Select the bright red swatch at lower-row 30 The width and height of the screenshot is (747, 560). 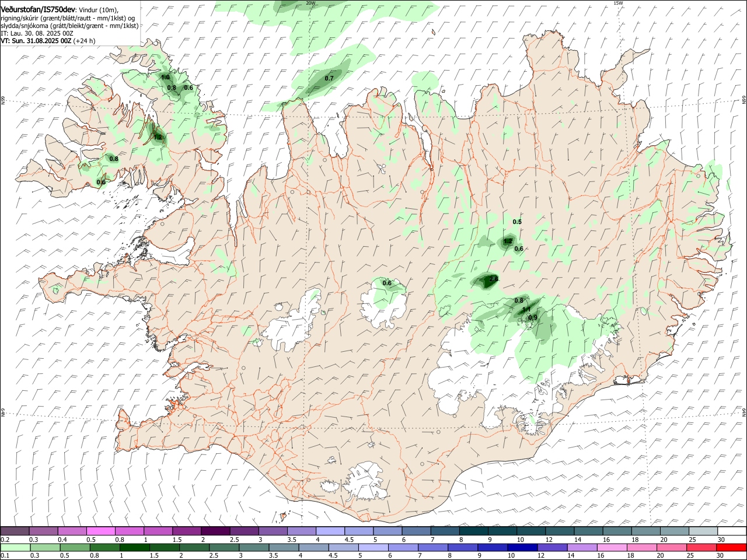(x=731, y=547)
